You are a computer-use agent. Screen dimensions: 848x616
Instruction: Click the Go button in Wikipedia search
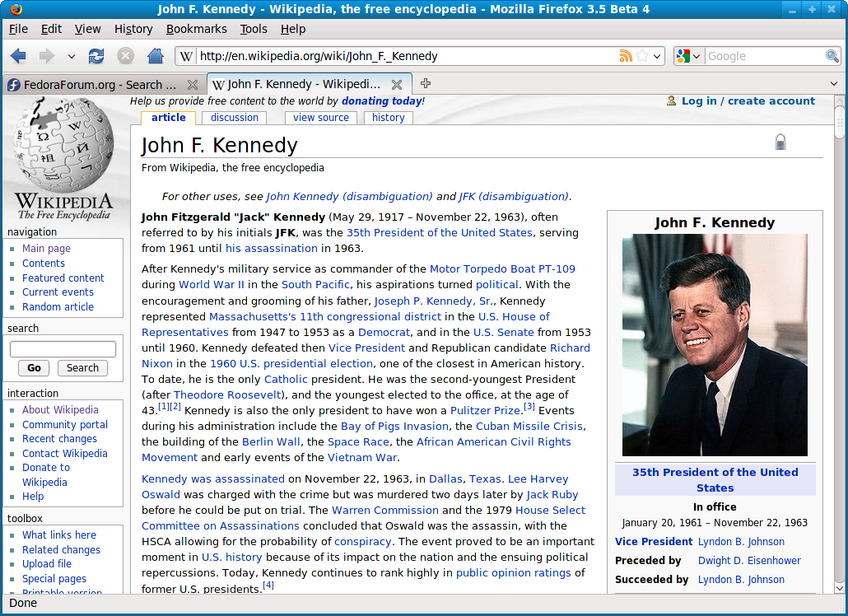point(34,368)
